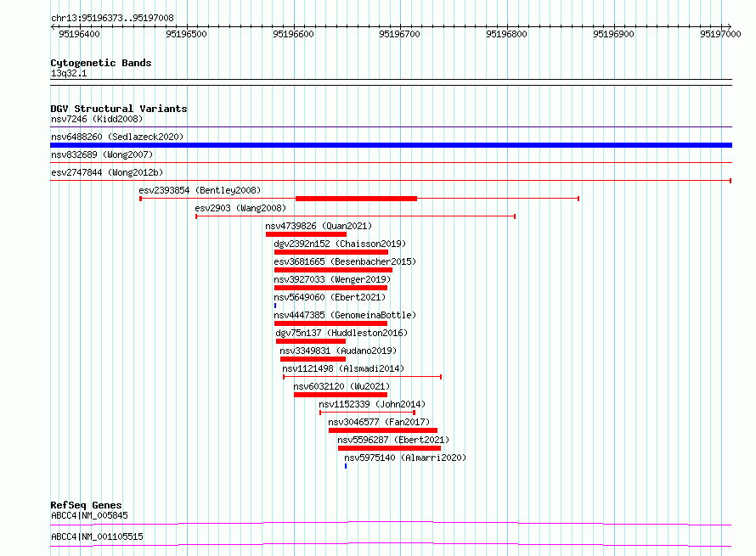Click the chr13:95196373..95197008 region label

coord(112,18)
